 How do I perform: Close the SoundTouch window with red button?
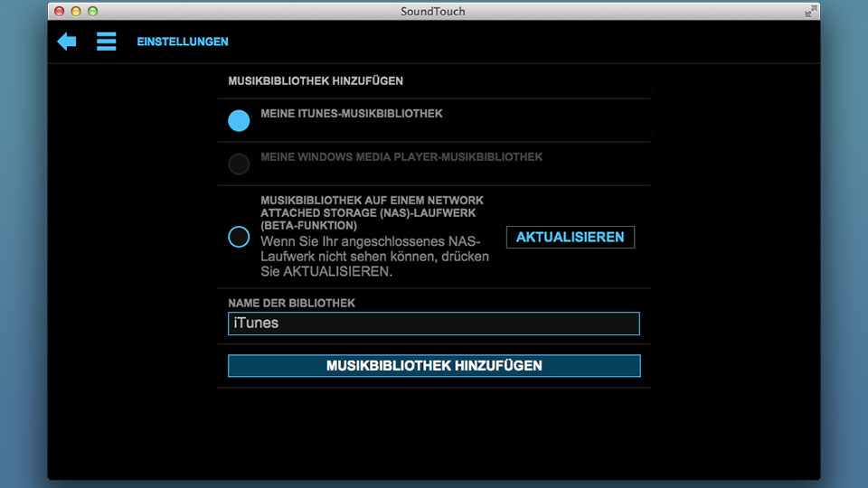[x=60, y=12]
